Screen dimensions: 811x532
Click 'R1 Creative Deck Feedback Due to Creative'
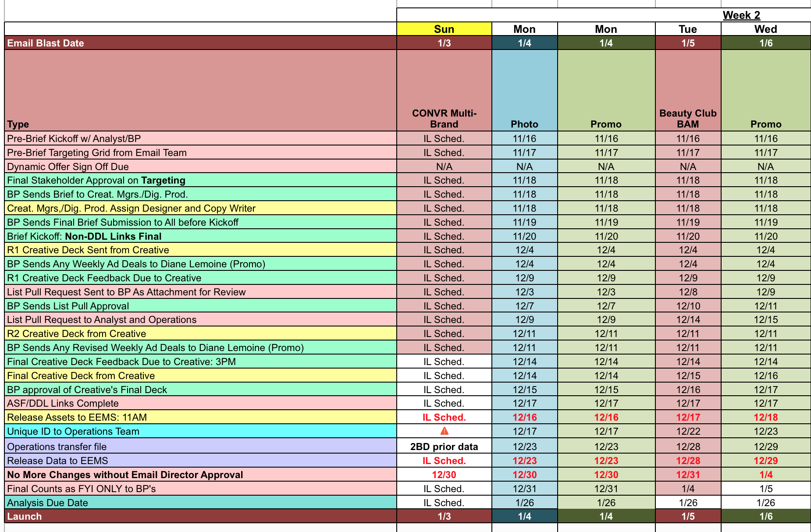tap(200, 278)
